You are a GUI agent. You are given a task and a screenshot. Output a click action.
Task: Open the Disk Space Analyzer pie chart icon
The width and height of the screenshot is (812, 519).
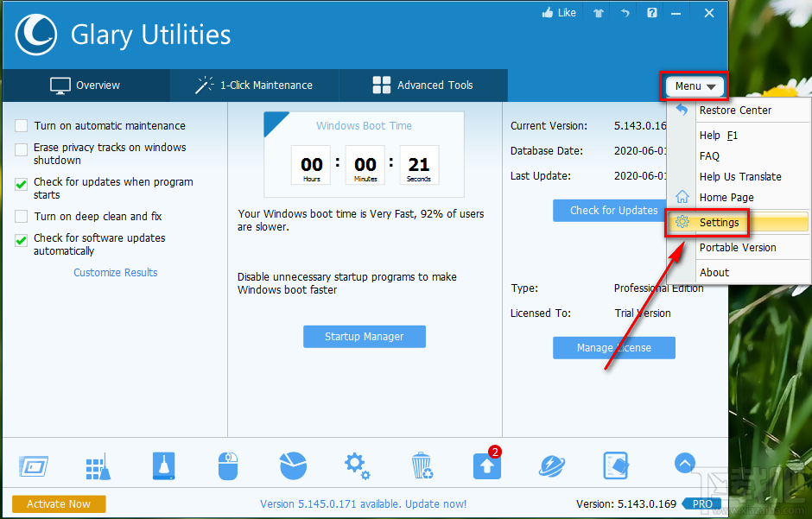click(x=293, y=465)
